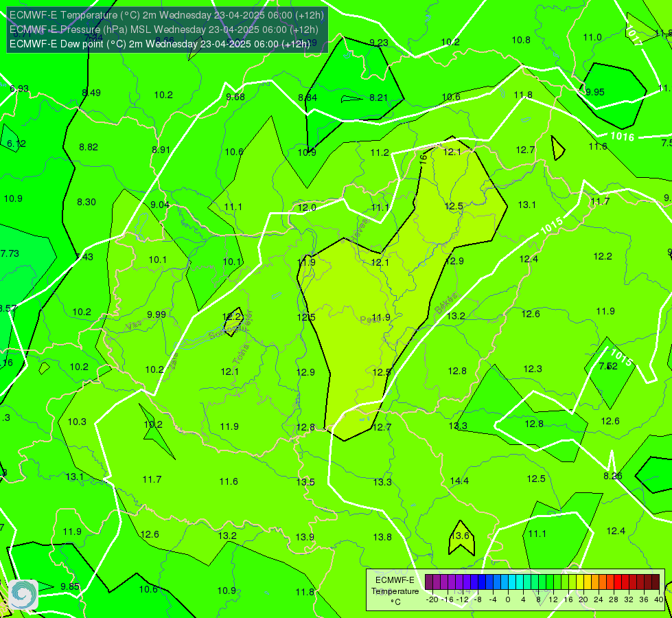Click the 14.4 temperature value
The width and height of the screenshot is (672, 618).
point(459,481)
